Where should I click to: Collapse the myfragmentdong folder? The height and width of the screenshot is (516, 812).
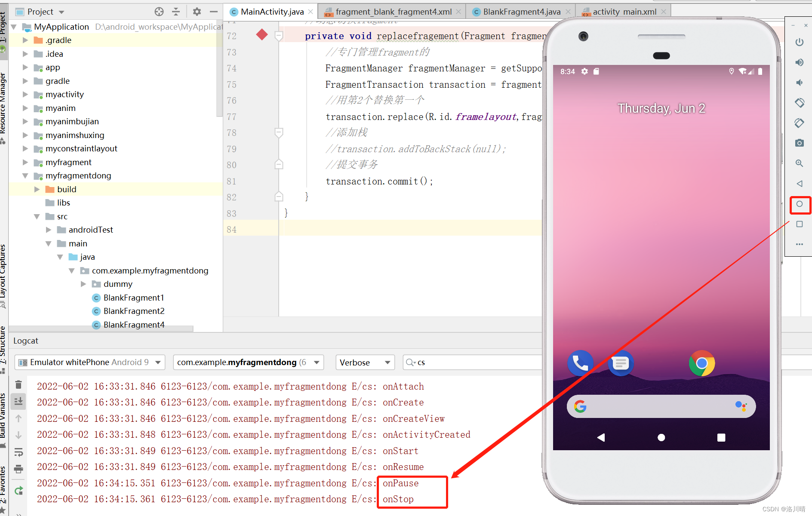tap(25, 175)
